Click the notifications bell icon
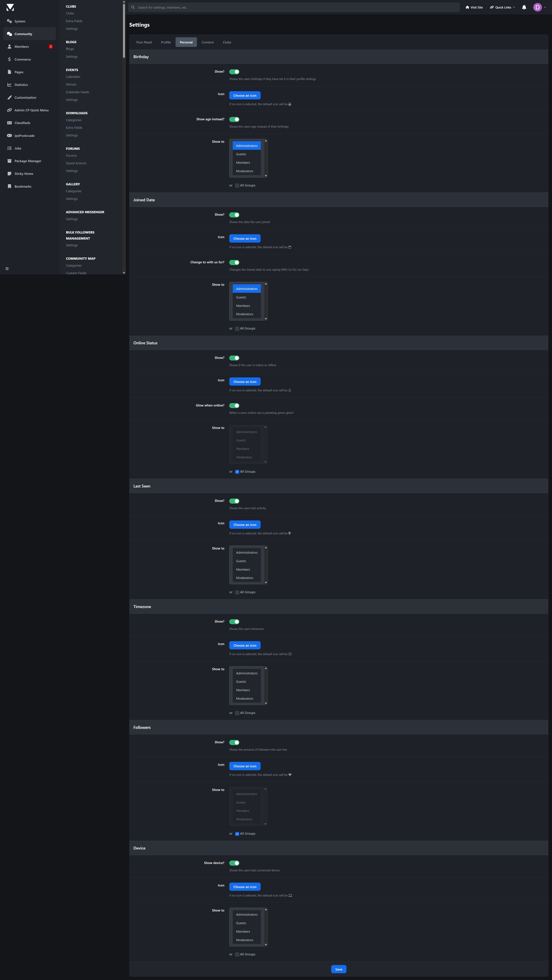 click(x=524, y=7)
